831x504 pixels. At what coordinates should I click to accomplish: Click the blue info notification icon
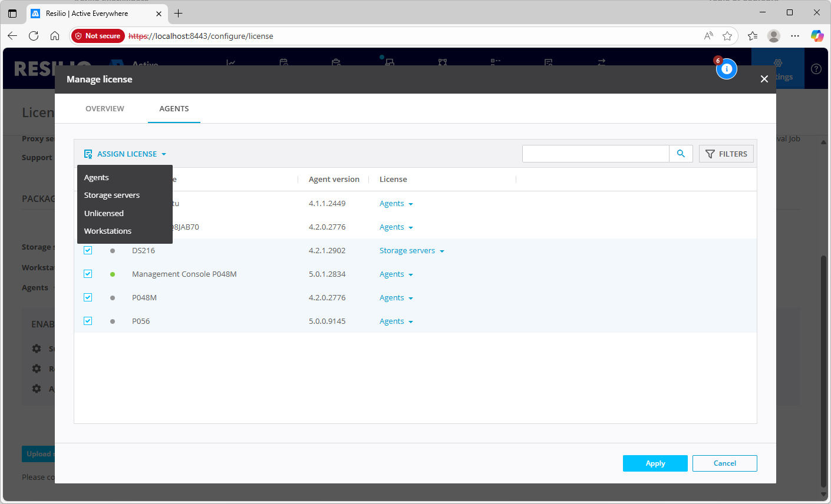(726, 69)
